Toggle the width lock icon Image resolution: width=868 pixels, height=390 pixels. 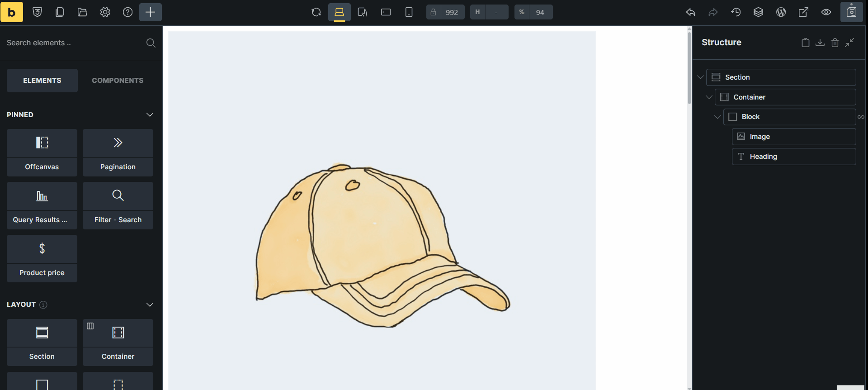pyautogui.click(x=433, y=12)
